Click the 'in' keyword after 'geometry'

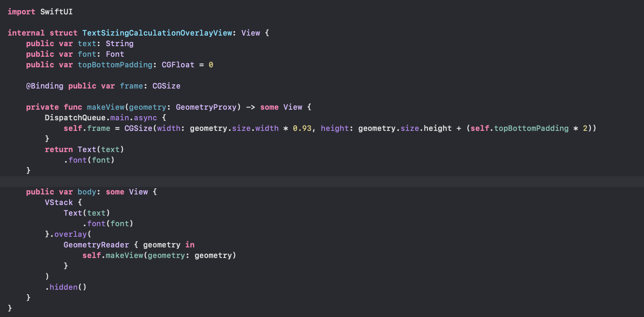tap(190, 245)
